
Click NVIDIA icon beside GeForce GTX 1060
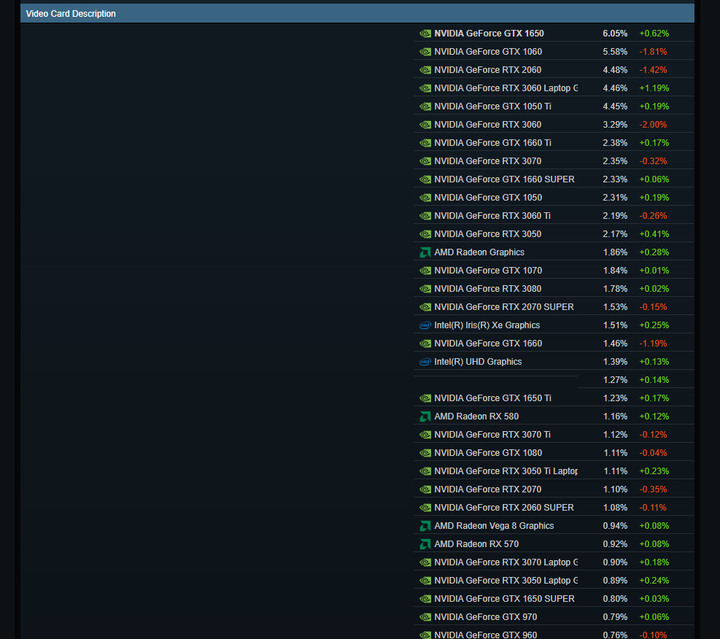coord(425,52)
